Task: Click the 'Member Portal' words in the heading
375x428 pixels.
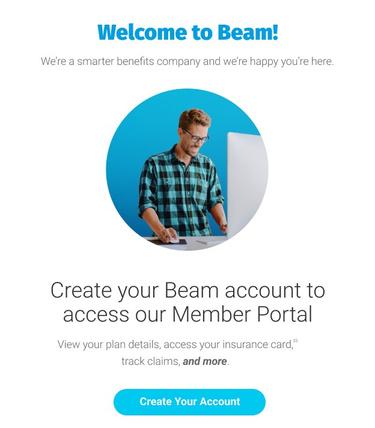Action: tap(242, 314)
